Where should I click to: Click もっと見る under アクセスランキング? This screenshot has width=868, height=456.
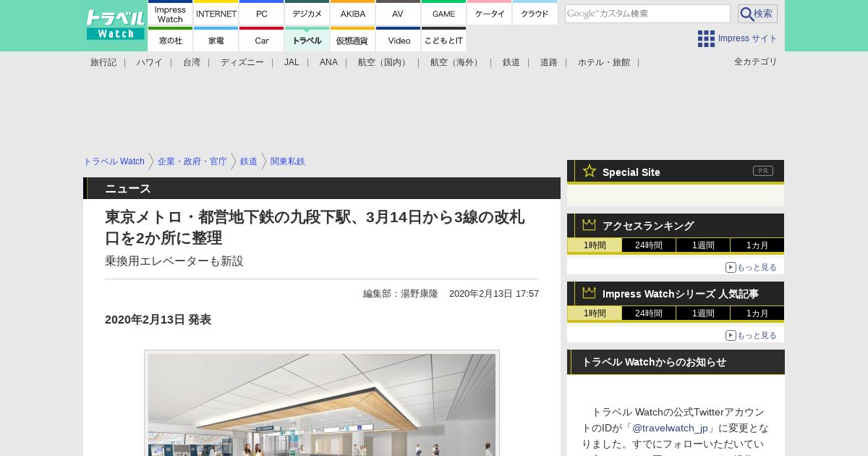tap(752, 267)
